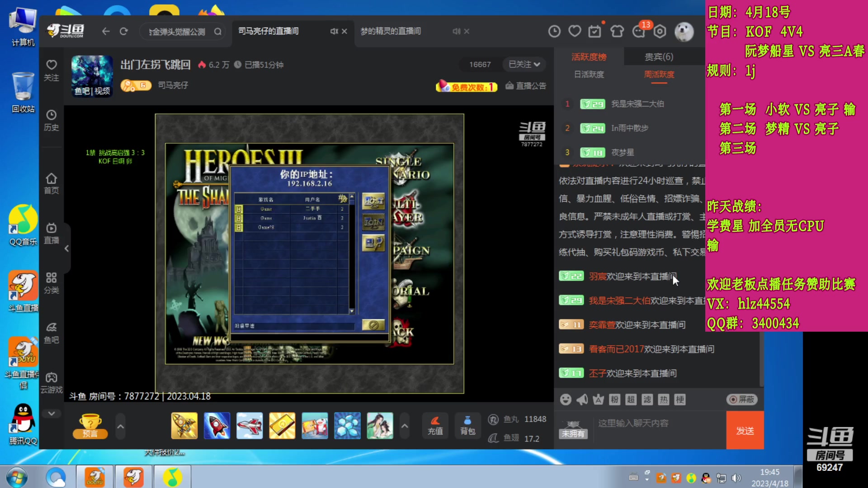Viewport: 868px width, 488px height.
Task: Collapse the left sidebar arrow
Action: (67, 249)
